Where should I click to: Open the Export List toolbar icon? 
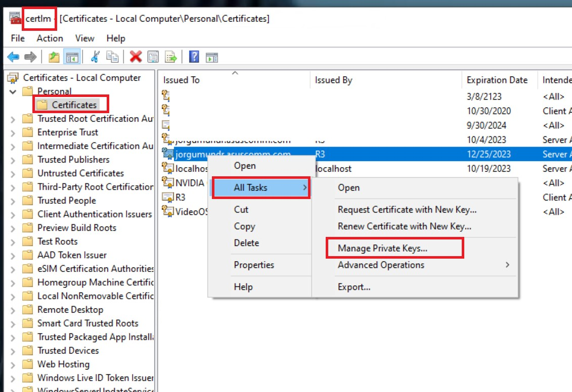(x=171, y=57)
